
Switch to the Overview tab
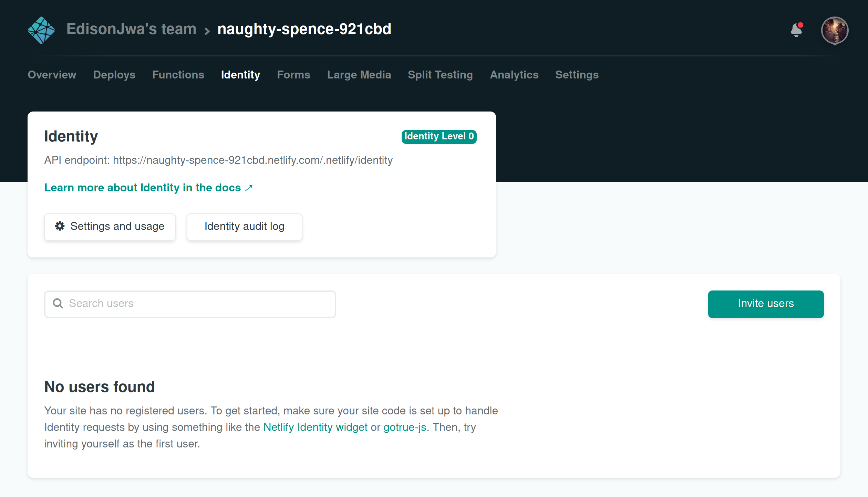point(52,75)
